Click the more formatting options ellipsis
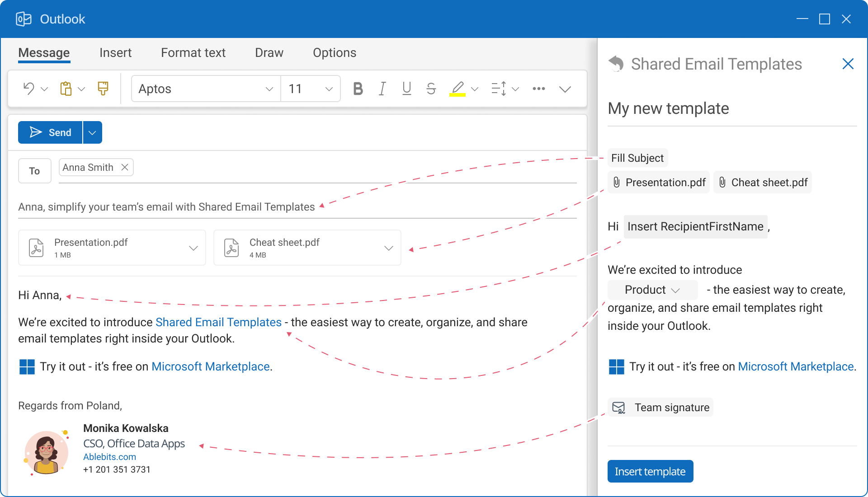The image size is (868, 497). pyautogui.click(x=538, y=89)
